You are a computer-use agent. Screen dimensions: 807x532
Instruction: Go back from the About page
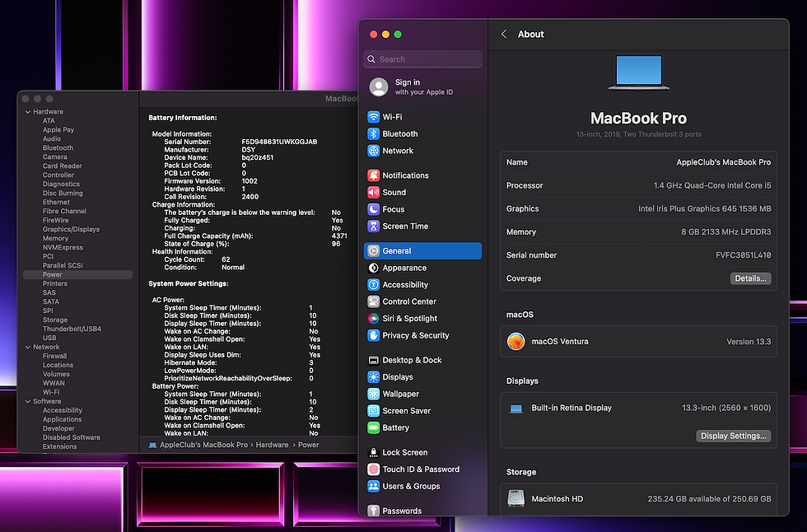click(504, 34)
